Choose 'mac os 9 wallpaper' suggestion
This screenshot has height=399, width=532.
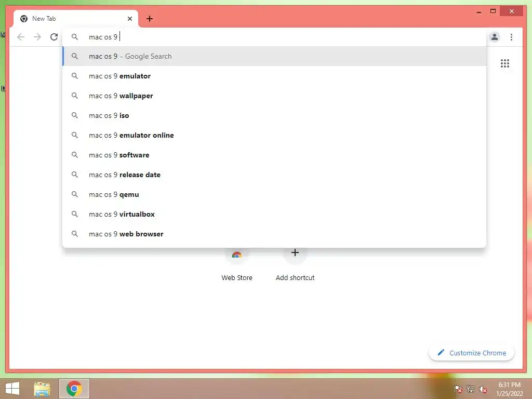[x=274, y=96]
